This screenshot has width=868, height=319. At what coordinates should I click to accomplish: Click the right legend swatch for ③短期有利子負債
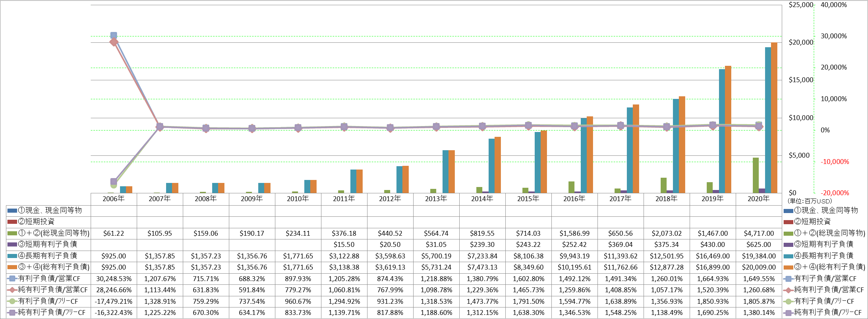pos(788,245)
